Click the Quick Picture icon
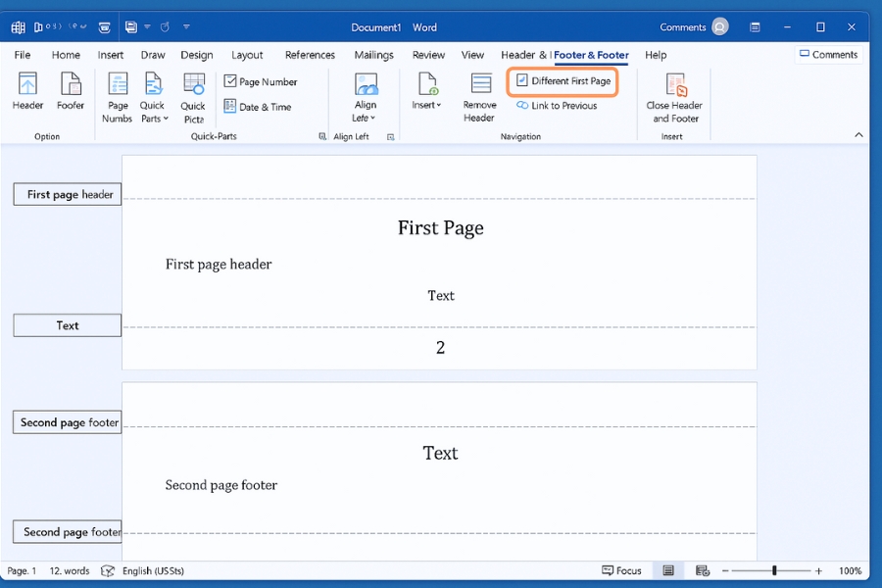 (193, 85)
